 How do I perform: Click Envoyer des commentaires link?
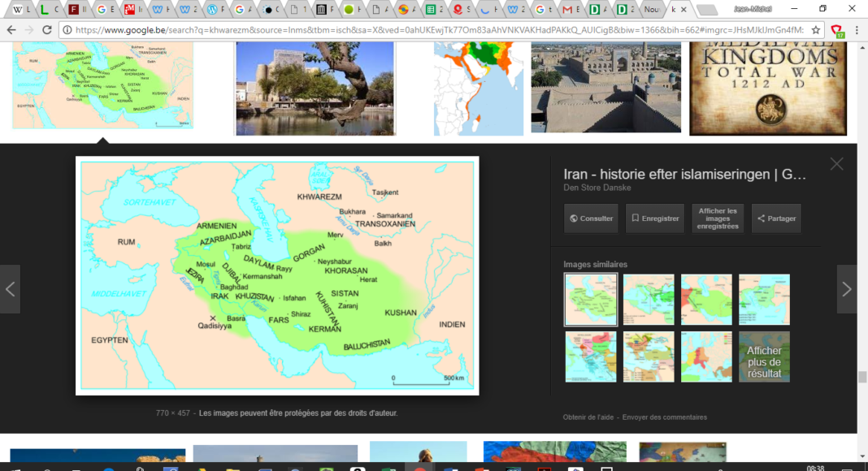665,417
